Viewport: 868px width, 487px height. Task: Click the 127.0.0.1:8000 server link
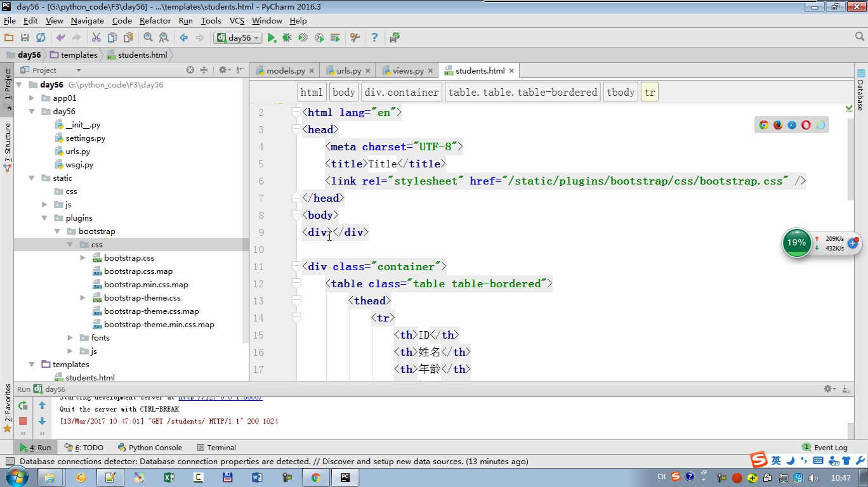220,398
